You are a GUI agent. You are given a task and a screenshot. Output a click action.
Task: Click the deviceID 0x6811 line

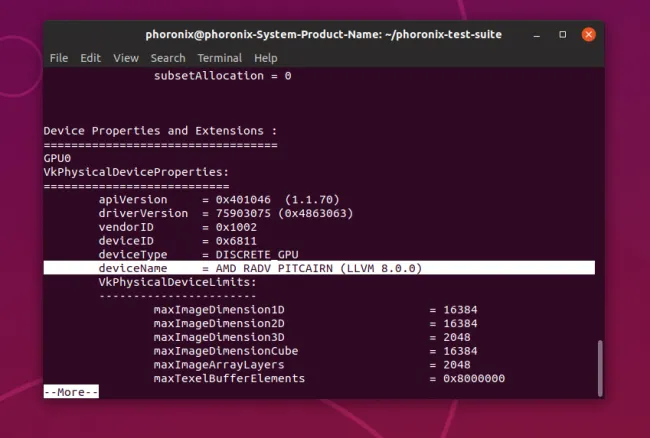(x=178, y=241)
